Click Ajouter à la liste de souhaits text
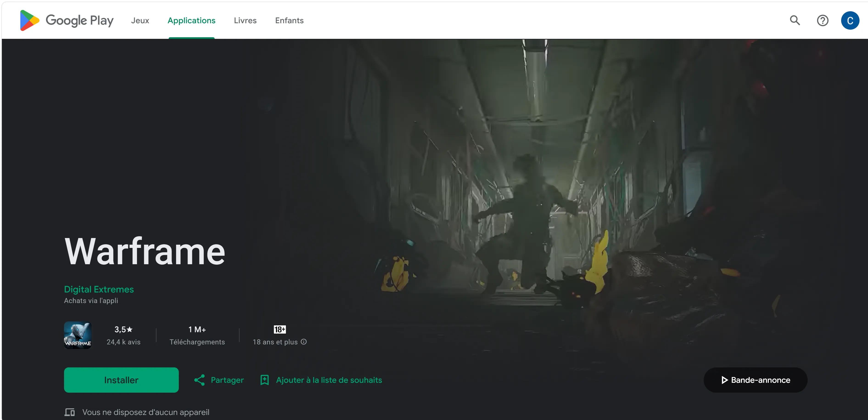The height and width of the screenshot is (420, 868). tap(329, 380)
